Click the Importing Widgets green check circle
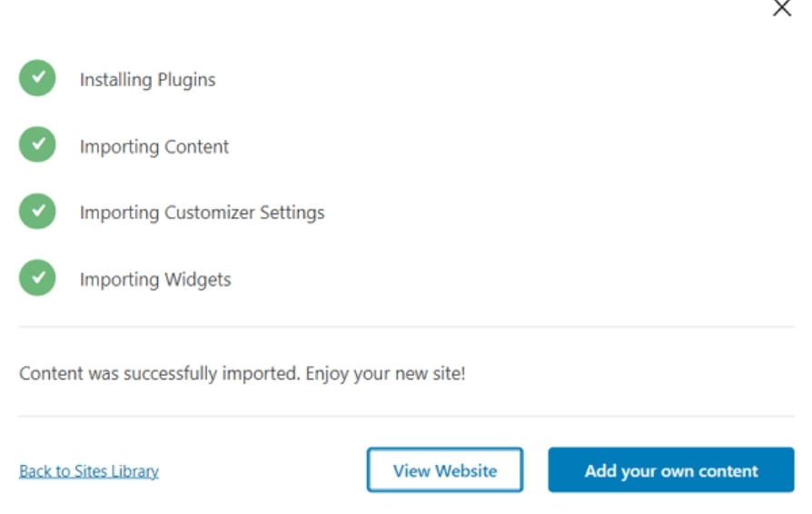The image size is (812, 514). point(37,278)
